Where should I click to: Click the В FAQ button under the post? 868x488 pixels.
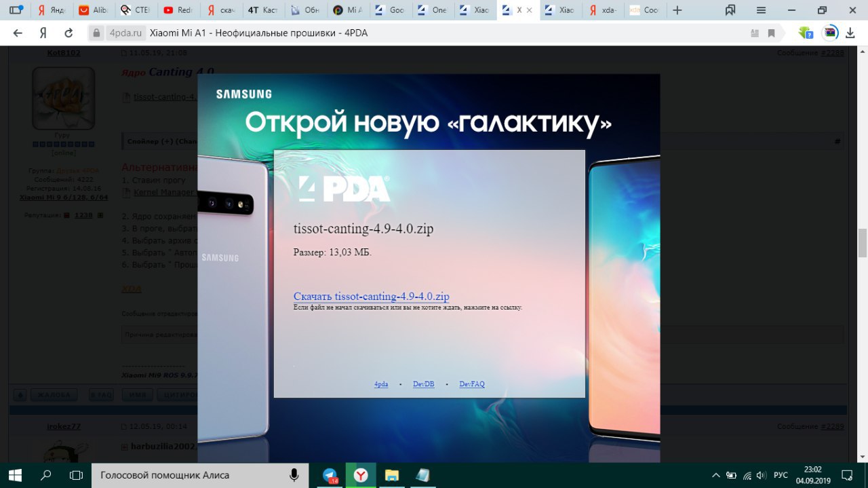click(102, 395)
